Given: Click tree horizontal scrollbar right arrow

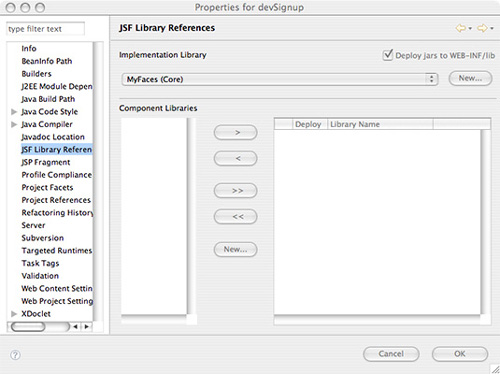Looking at the screenshot, I should (x=87, y=327).
